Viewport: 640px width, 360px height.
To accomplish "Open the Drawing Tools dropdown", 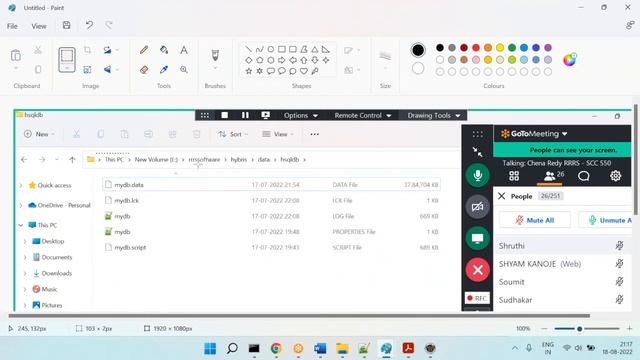I will 434,116.
